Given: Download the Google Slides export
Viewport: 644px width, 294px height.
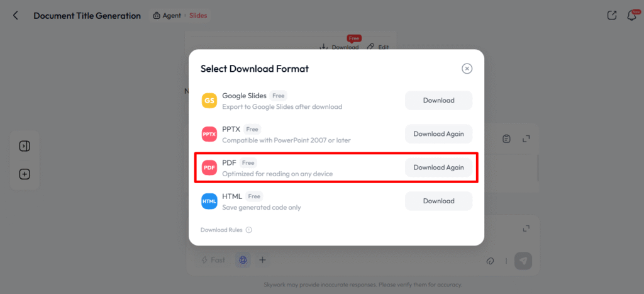Looking at the screenshot, I should [438, 101].
